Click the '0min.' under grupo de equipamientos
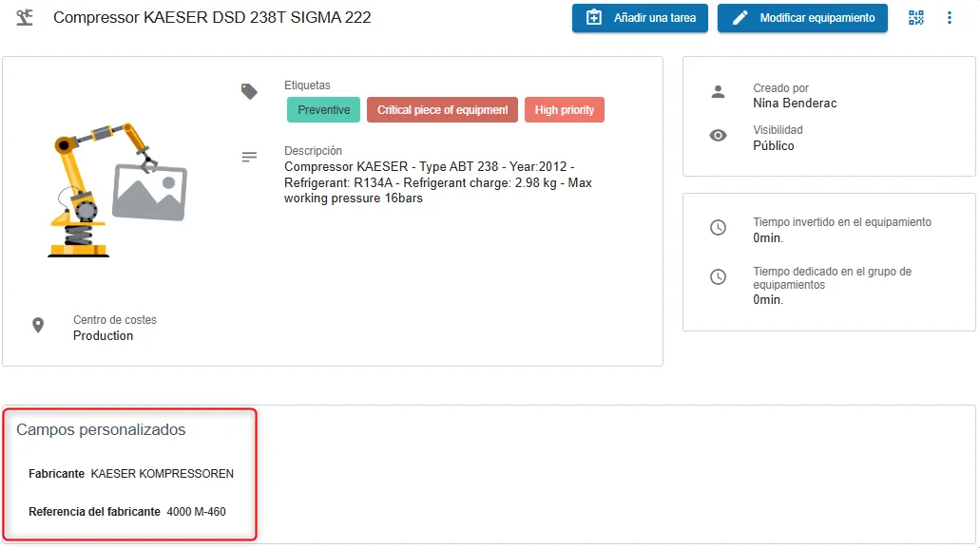980x548 pixels. pos(768,299)
